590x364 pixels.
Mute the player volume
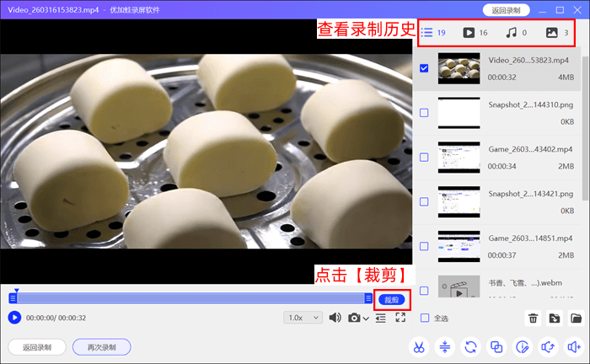(x=335, y=318)
